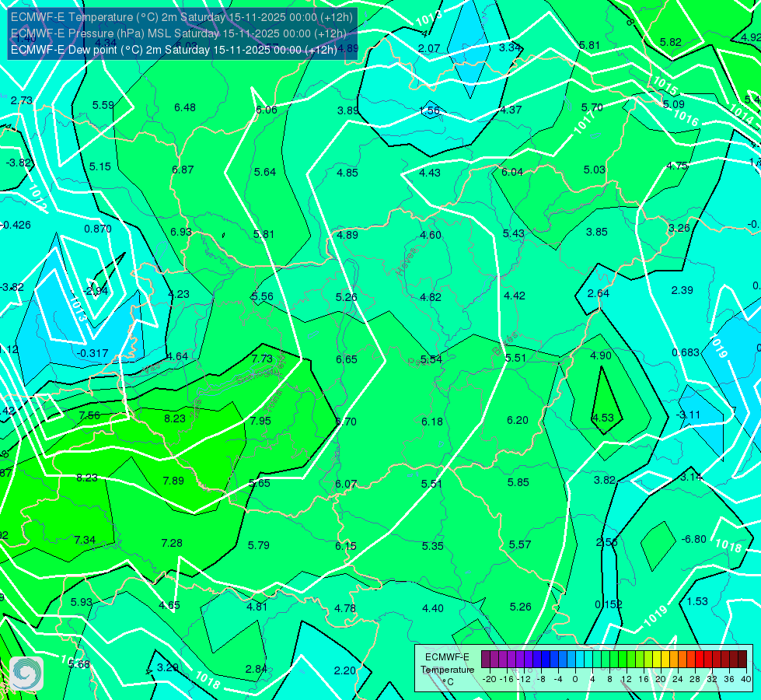Image resolution: width=761 pixels, height=700 pixels.
Task: Click the grid value 1.53
Action: point(697,601)
